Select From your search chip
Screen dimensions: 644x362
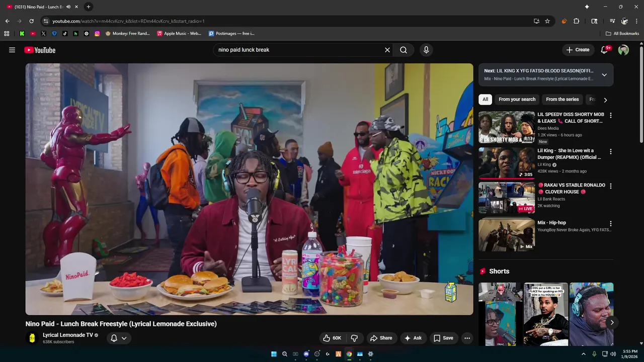517,100
